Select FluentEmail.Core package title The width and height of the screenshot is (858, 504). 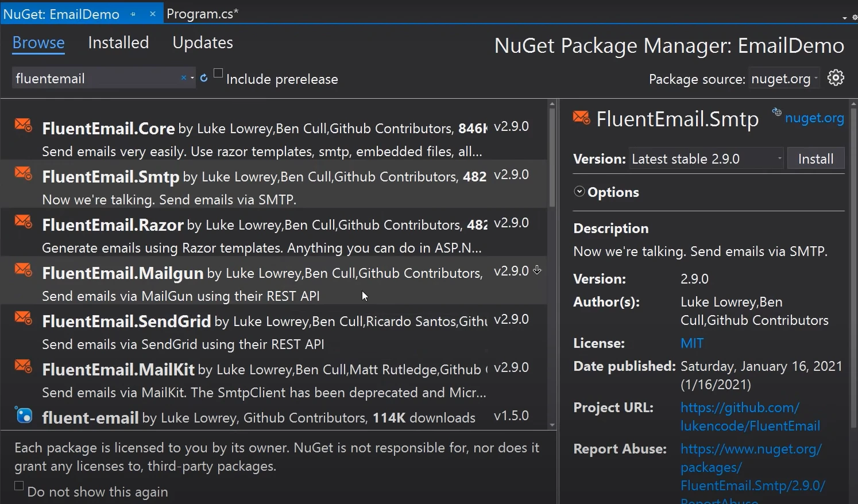[x=108, y=128]
